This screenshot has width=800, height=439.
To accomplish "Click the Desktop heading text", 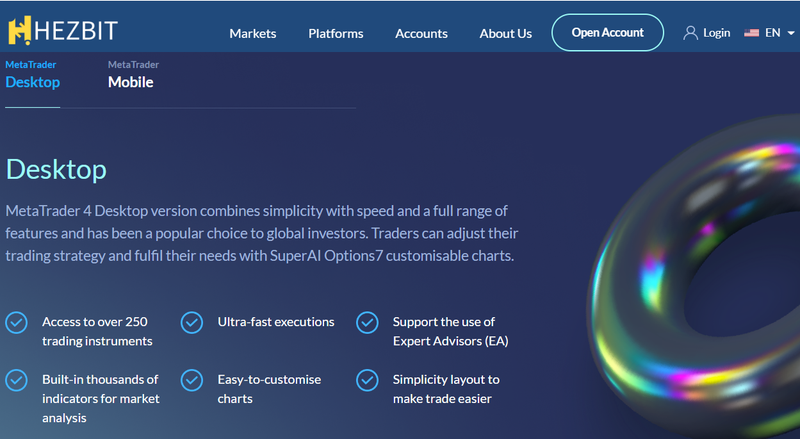I will 56,170.
